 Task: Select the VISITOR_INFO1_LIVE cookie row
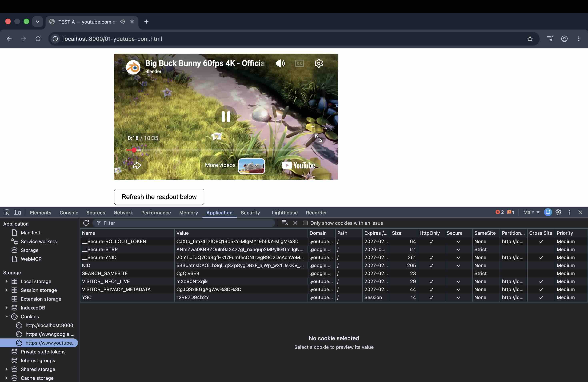(x=334, y=281)
